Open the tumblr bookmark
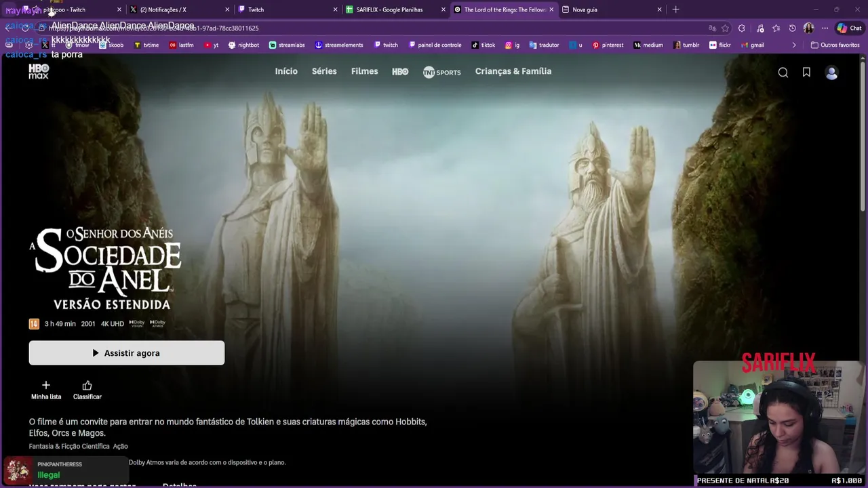 point(687,45)
